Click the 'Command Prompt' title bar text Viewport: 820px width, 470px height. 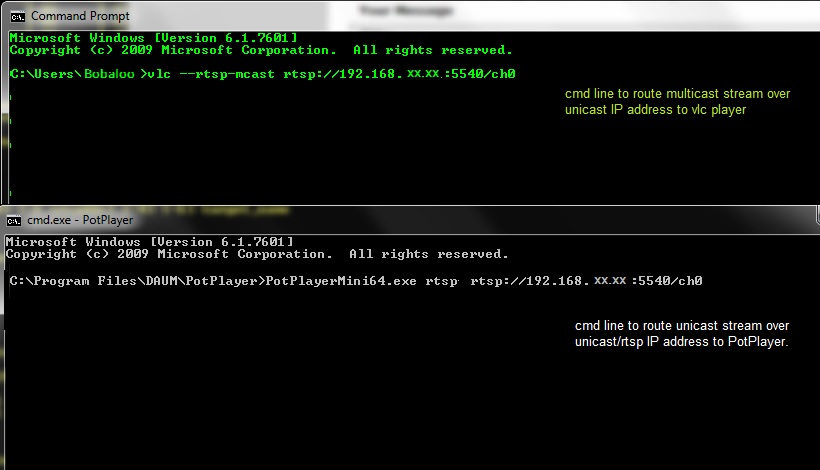(80, 16)
